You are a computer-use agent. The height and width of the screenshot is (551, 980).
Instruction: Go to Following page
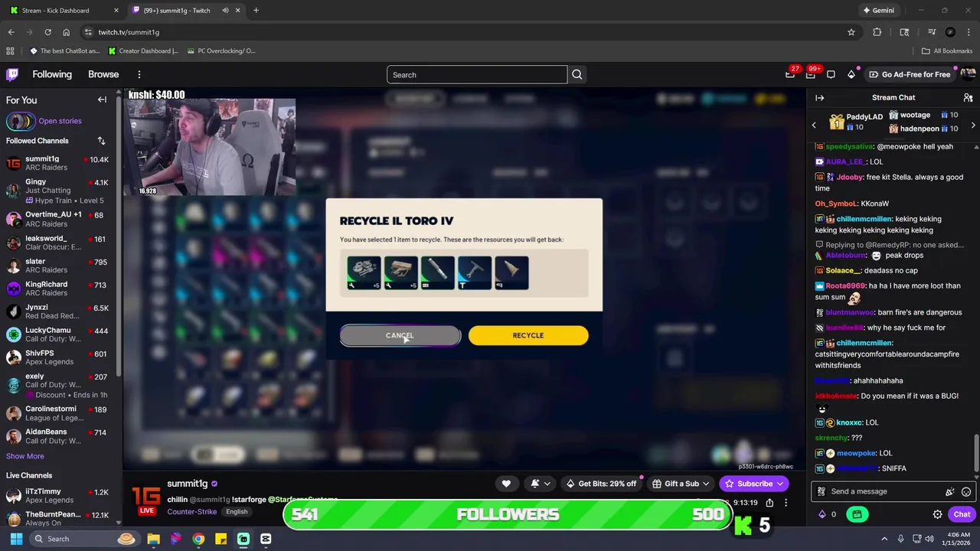(52, 74)
